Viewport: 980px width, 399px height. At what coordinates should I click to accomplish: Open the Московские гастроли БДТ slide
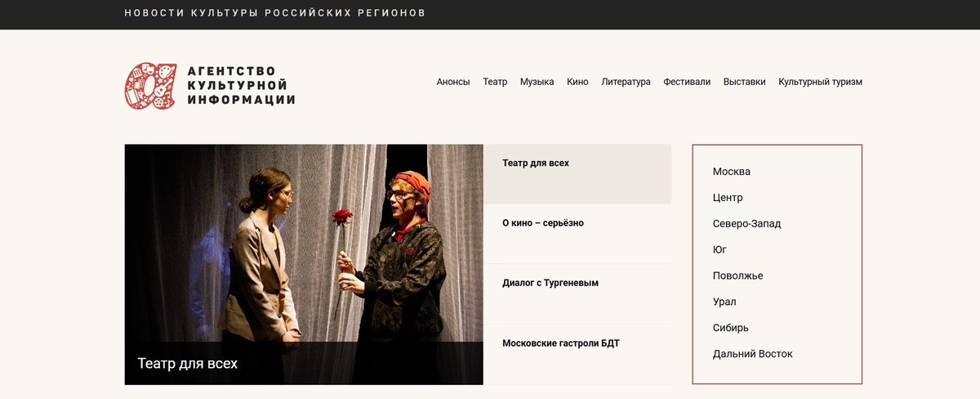tap(577, 354)
